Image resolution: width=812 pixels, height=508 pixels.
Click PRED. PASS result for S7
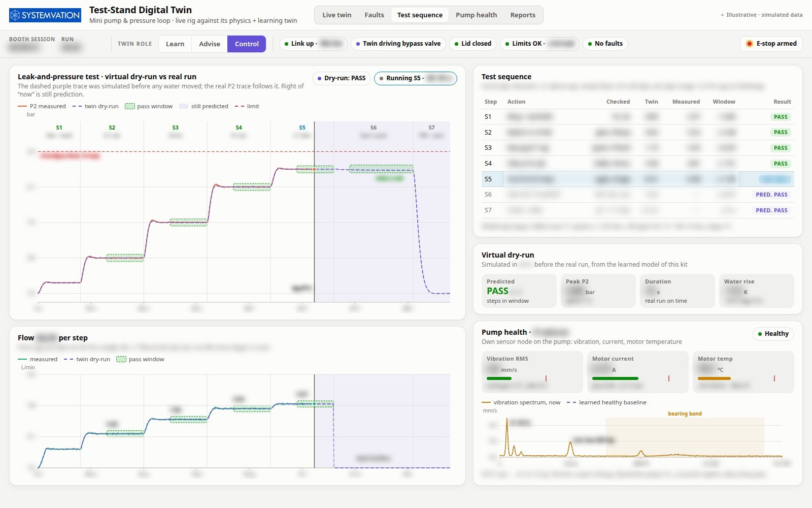click(771, 210)
